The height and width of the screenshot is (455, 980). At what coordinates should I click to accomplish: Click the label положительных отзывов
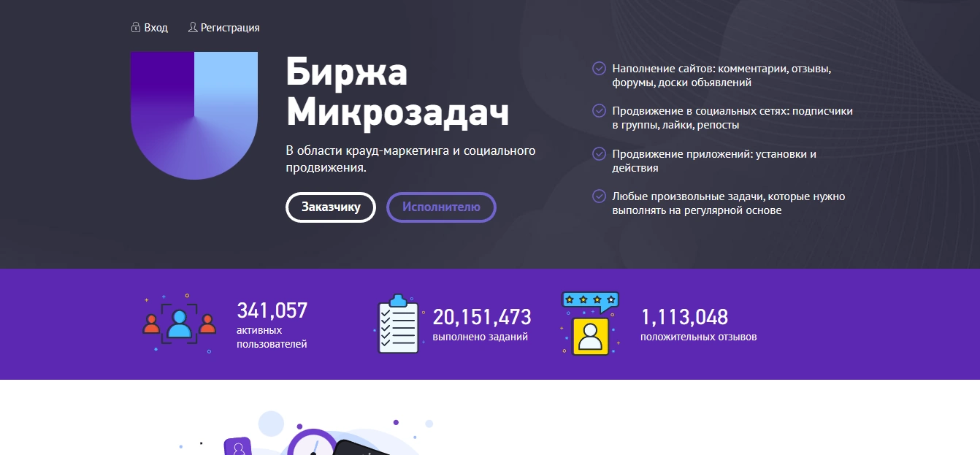pos(699,337)
